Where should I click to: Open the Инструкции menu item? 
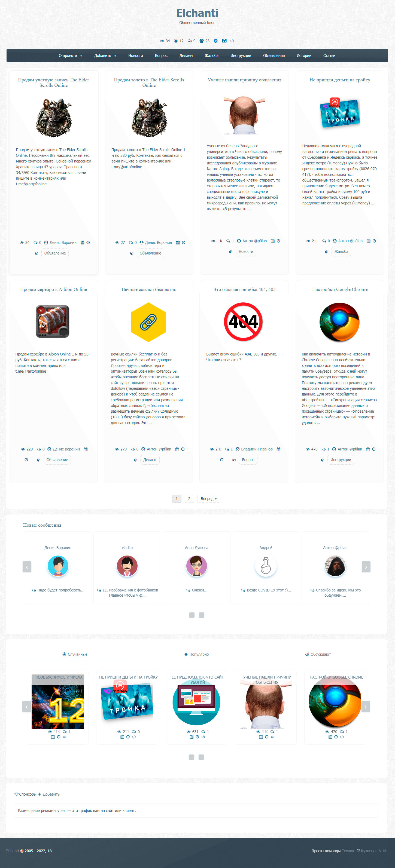tap(241, 56)
